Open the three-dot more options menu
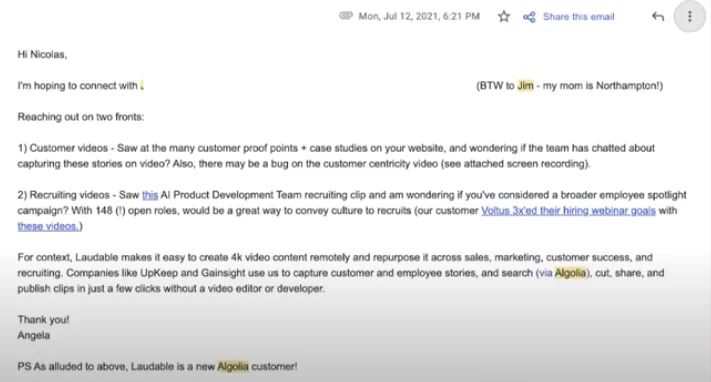This screenshot has width=711, height=382. click(690, 17)
